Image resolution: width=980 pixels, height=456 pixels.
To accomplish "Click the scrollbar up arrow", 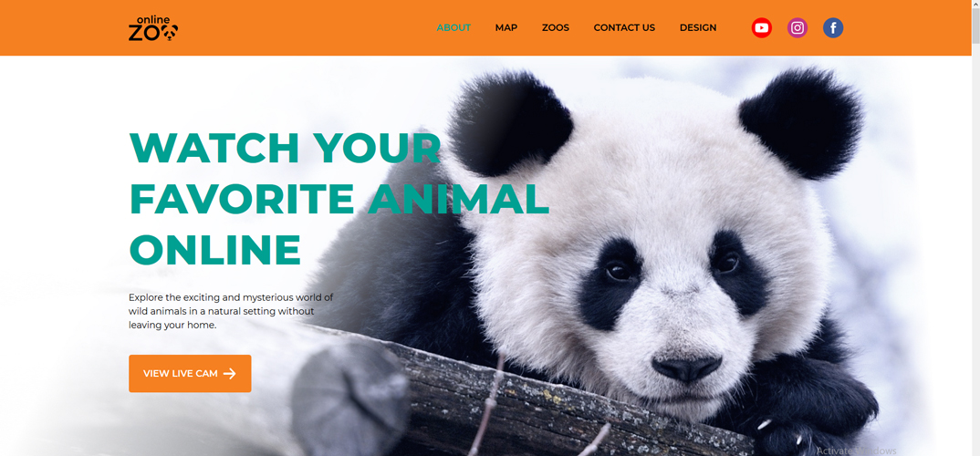I will pos(975,5).
